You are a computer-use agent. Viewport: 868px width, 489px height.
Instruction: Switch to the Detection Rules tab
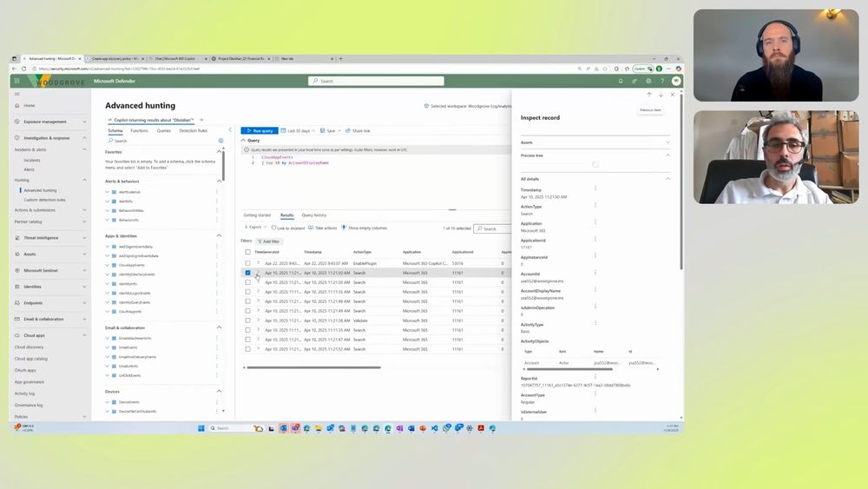pyautogui.click(x=194, y=130)
